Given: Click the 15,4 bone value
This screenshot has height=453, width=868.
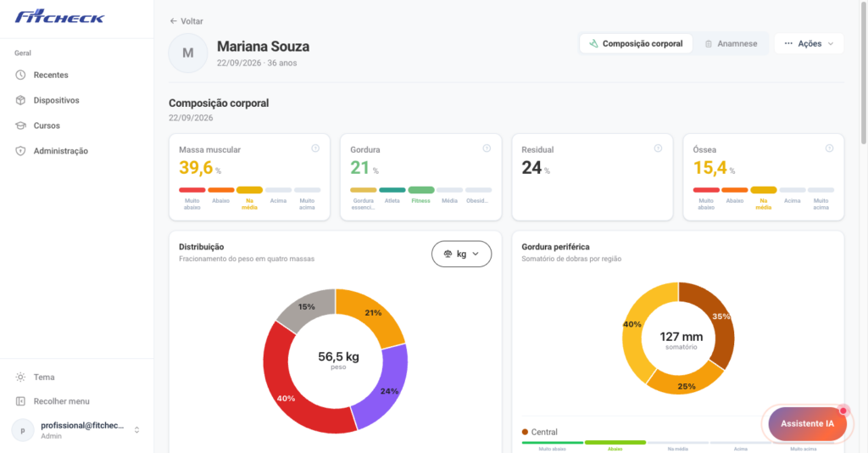Looking at the screenshot, I should tap(710, 167).
